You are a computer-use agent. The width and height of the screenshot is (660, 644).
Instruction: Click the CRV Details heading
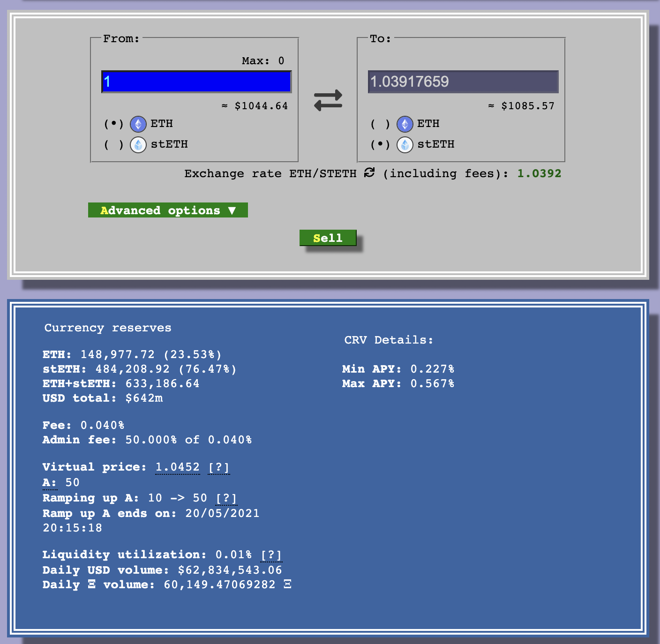(x=389, y=340)
